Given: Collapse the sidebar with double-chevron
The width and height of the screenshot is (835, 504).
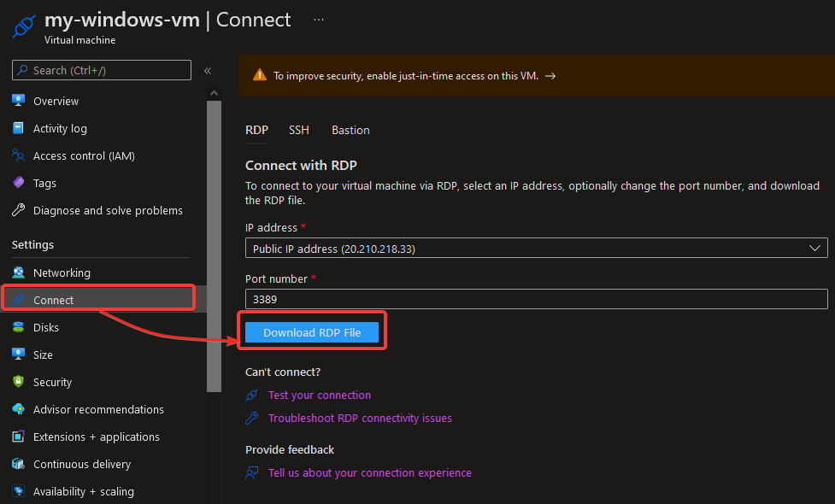Looking at the screenshot, I should [208, 70].
